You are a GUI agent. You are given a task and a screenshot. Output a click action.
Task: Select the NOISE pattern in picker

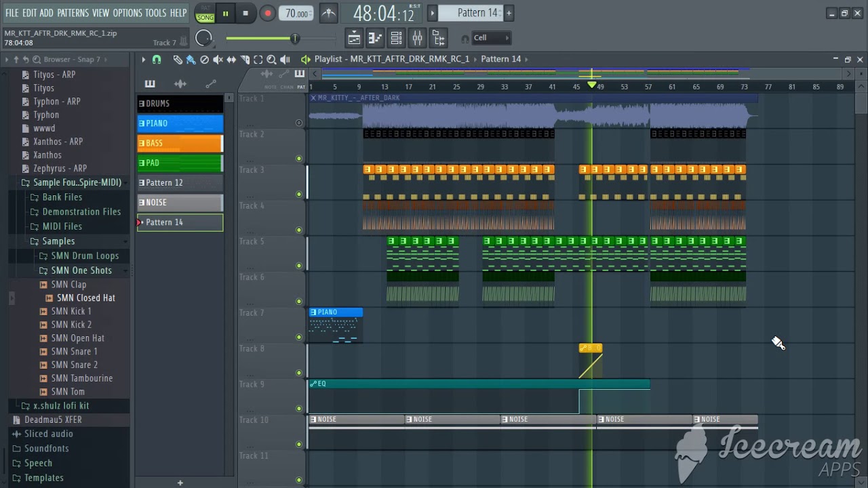coord(180,203)
